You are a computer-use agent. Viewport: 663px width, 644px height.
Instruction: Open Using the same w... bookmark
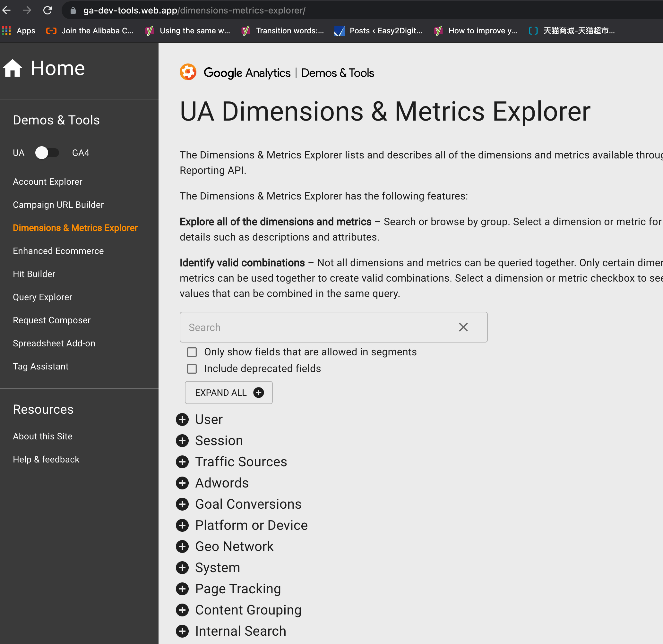point(188,31)
